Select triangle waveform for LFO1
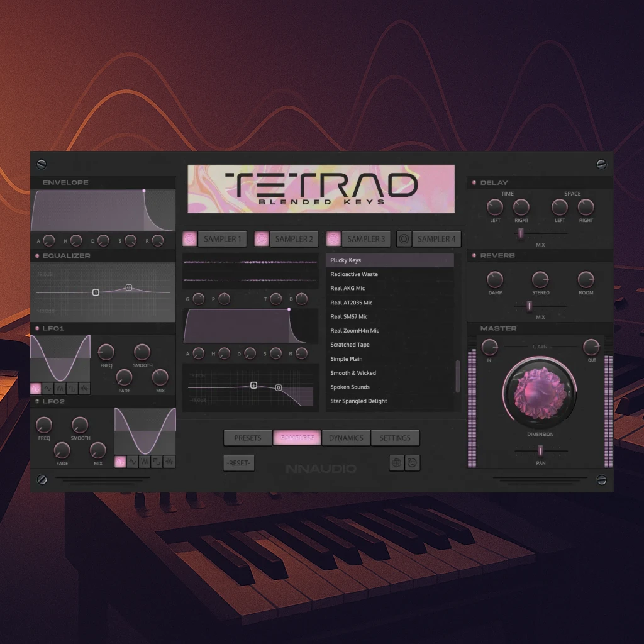 [48, 388]
